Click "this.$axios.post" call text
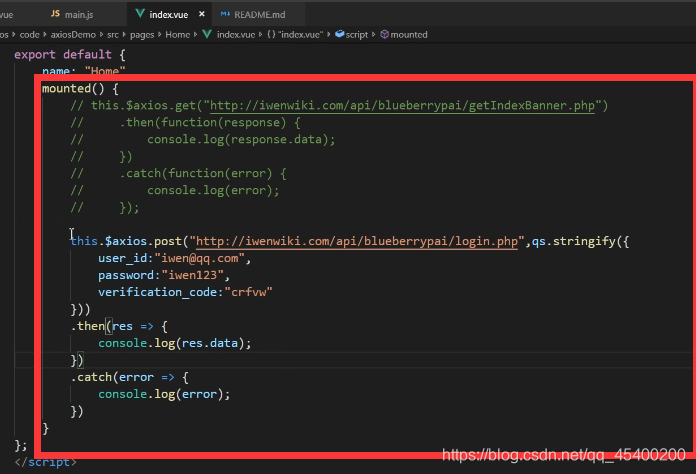The width and height of the screenshot is (696, 474). pyautogui.click(x=127, y=241)
